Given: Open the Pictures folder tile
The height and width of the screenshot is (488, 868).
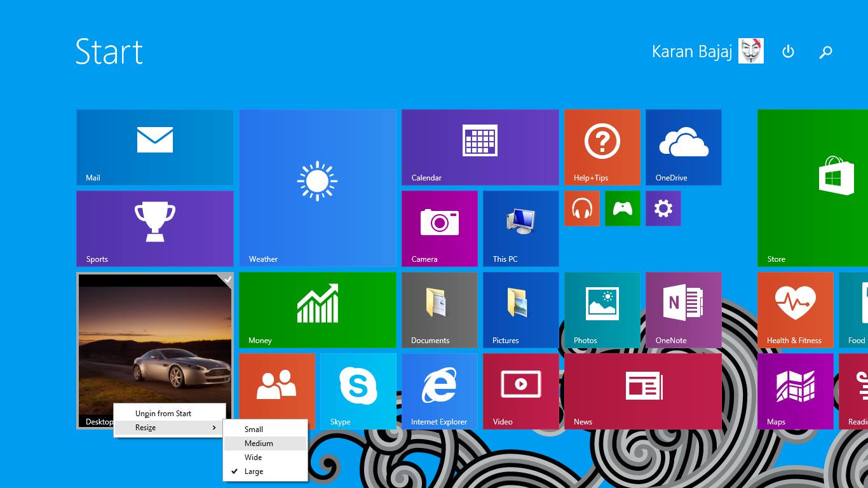Looking at the screenshot, I should (x=521, y=310).
